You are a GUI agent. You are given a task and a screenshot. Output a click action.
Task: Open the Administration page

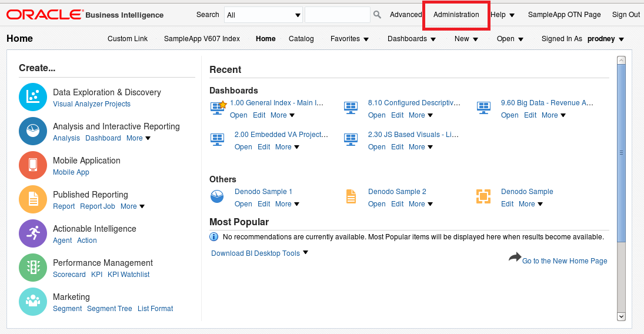[x=456, y=15]
